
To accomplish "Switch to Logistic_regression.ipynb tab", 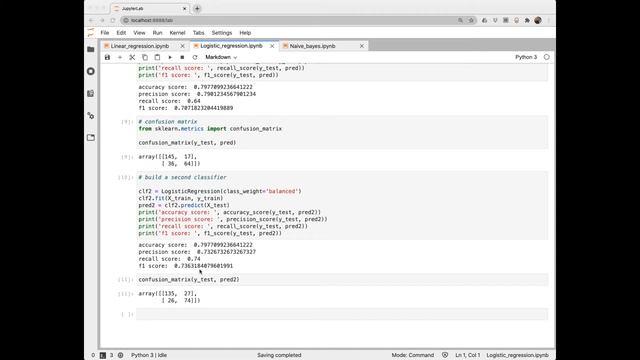I will click(x=231, y=46).
